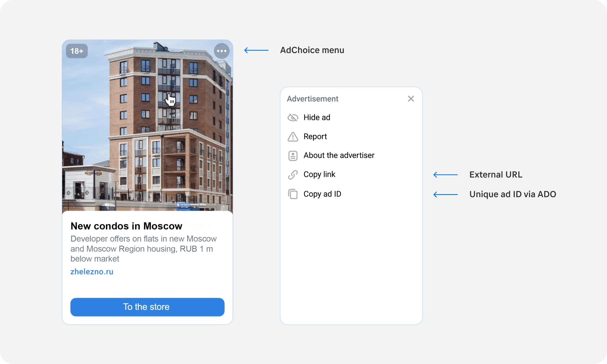Choose Copy link option
The height and width of the screenshot is (364, 607).
coord(319,174)
